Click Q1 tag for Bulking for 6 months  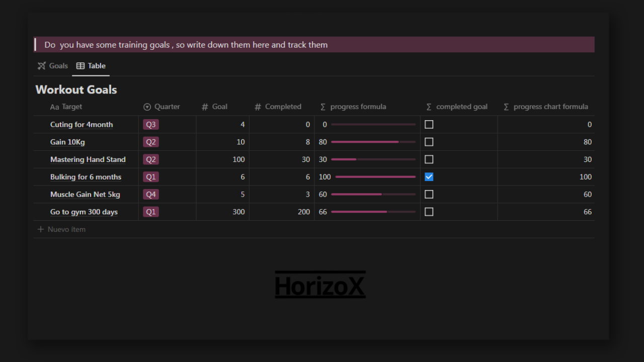pyautogui.click(x=151, y=177)
